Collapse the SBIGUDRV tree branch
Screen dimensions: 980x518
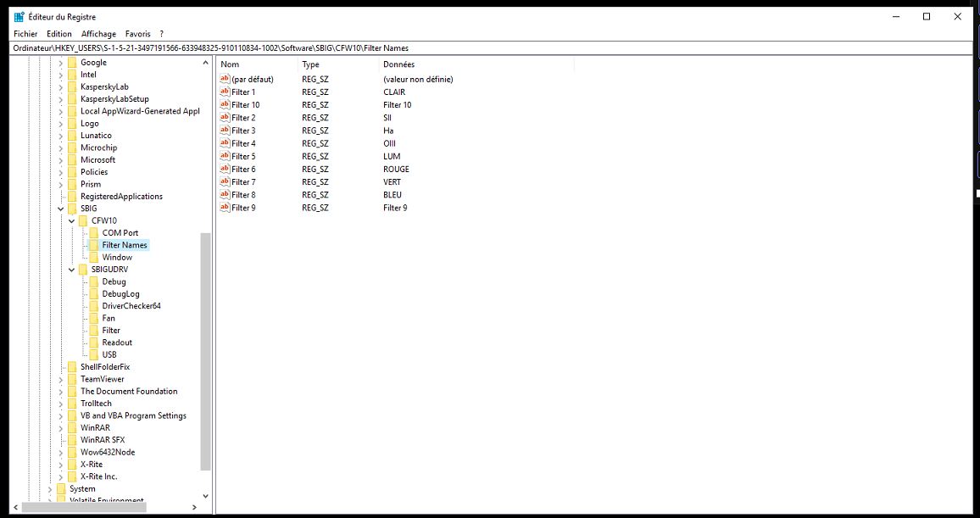point(72,270)
